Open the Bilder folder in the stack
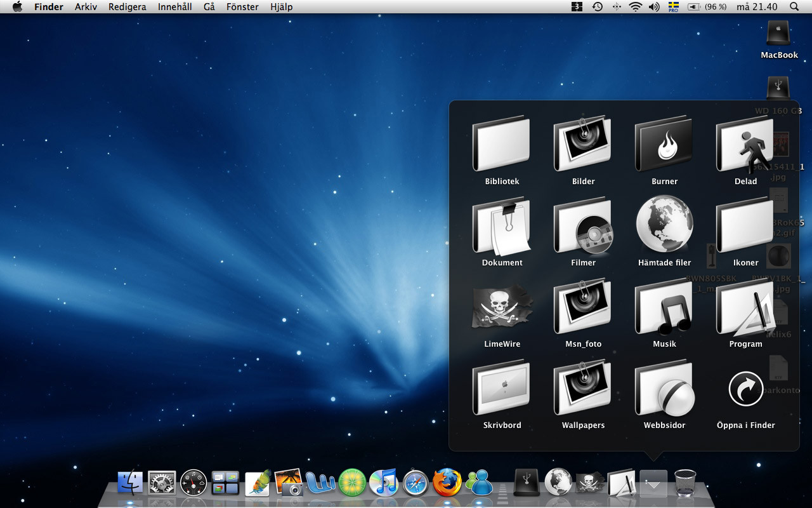The image size is (812, 508). (582, 144)
